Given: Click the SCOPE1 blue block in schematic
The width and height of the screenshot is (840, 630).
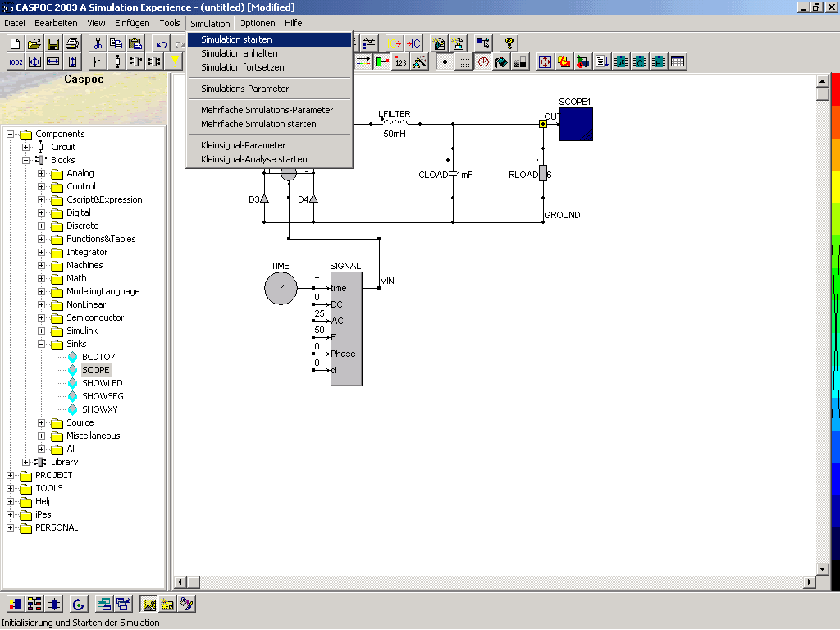Looking at the screenshot, I should coord(576,125).
